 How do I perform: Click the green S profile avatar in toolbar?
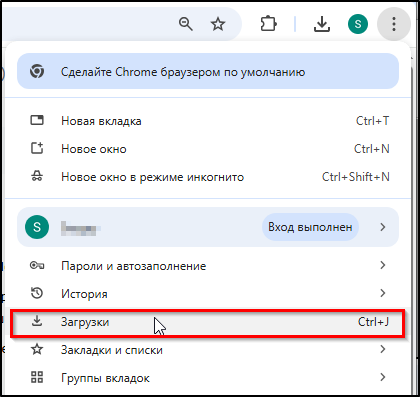(x=358, y=24)
